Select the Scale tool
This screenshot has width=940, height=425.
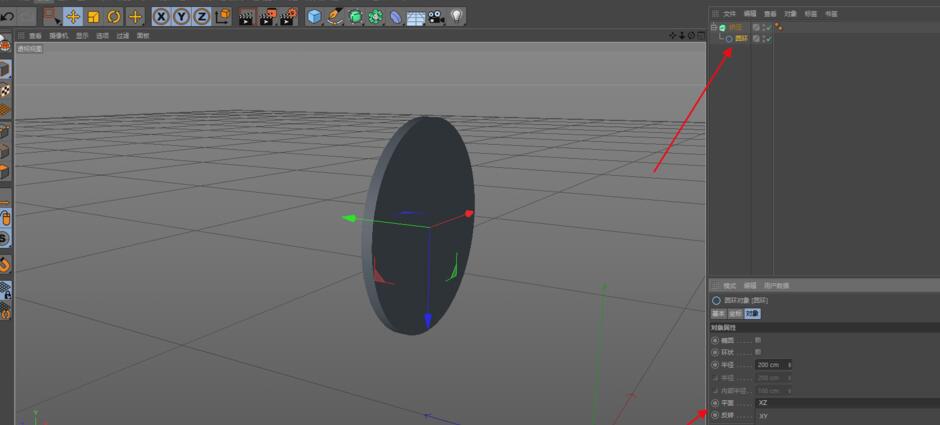[93, 16]
